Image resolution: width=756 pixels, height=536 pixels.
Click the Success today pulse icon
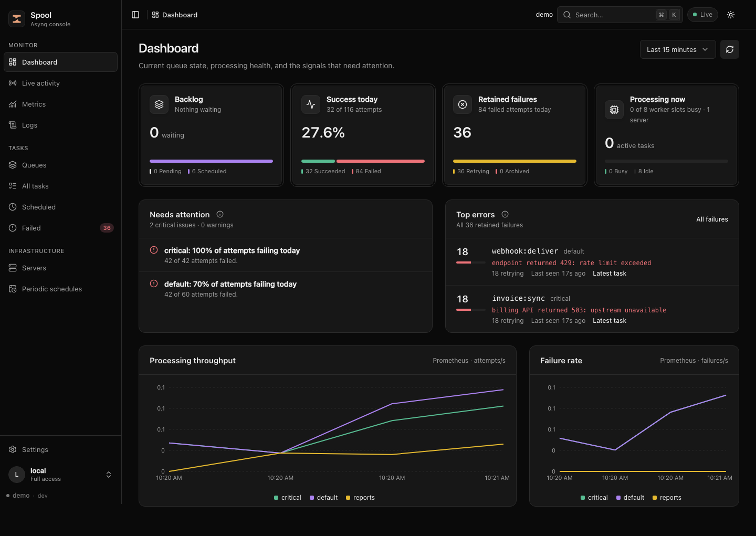tap(311, 104)
